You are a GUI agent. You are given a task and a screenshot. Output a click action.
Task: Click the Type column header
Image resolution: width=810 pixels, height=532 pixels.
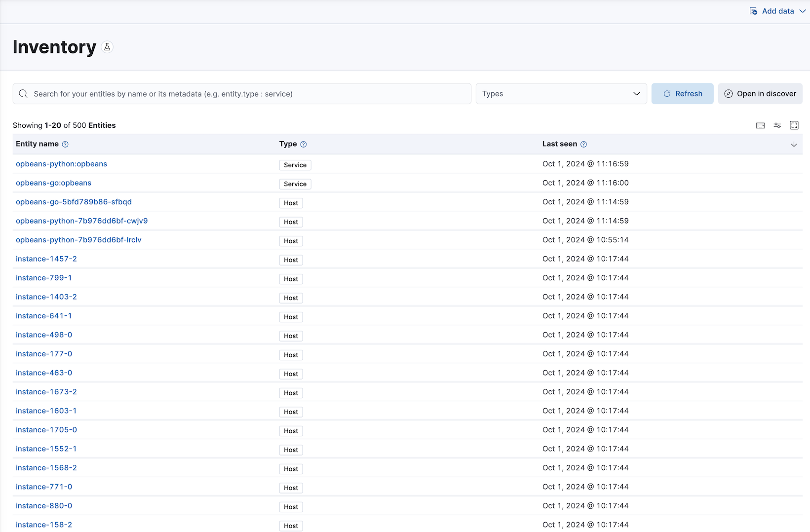click(288, 144)
